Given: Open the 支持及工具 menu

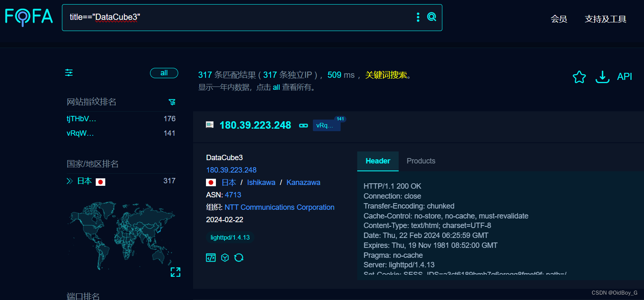Looking at the screenshot, I should point(605,19).
